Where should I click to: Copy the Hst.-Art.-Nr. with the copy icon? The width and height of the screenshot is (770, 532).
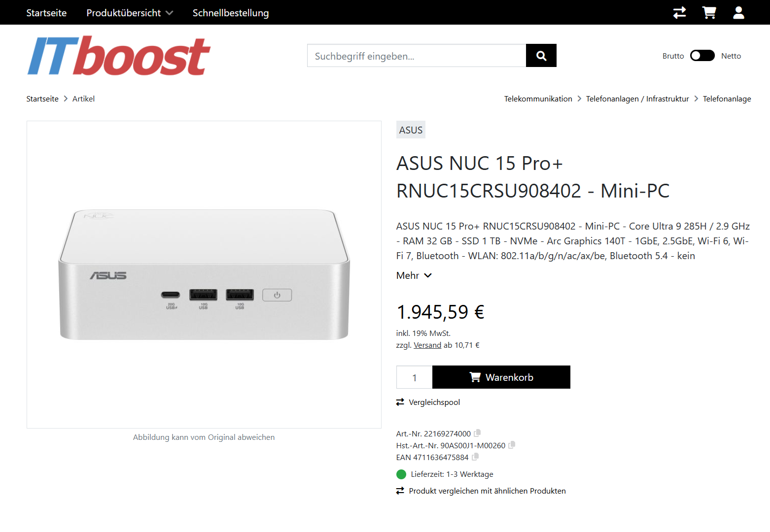[512, 445]
